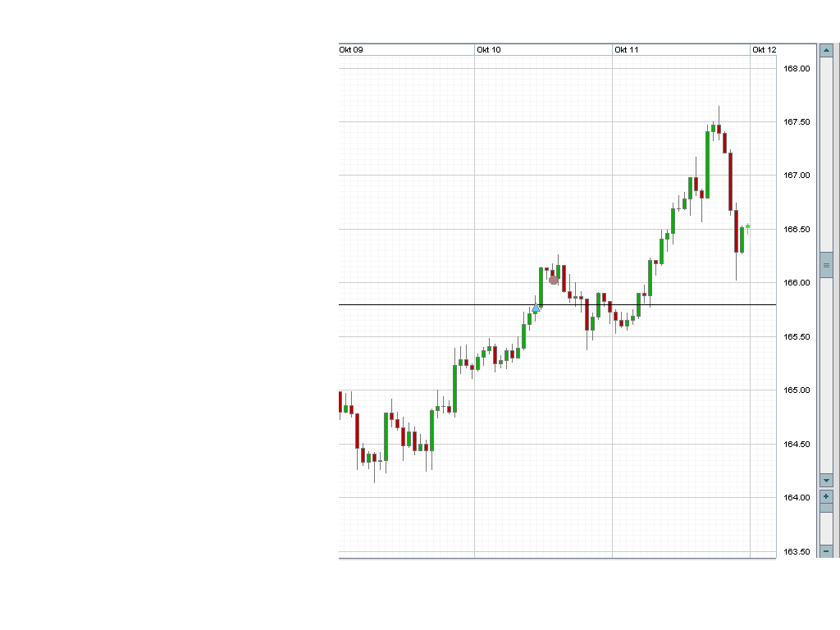The image size is (840, 630).
Task: Click the 166.00 price axis label
Action: coord(797,283)
